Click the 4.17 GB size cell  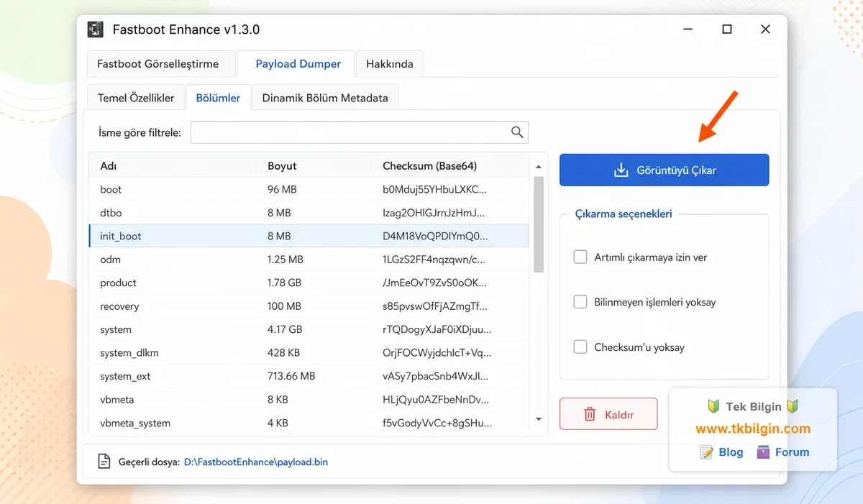click(x=285, y=329)
